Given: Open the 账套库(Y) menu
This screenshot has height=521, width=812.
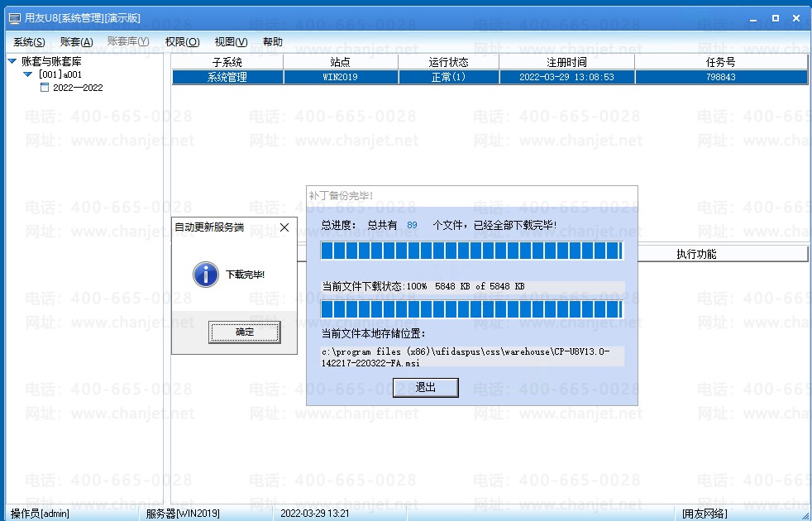Looking at the screenshot, I should click(x=128, y=41).
